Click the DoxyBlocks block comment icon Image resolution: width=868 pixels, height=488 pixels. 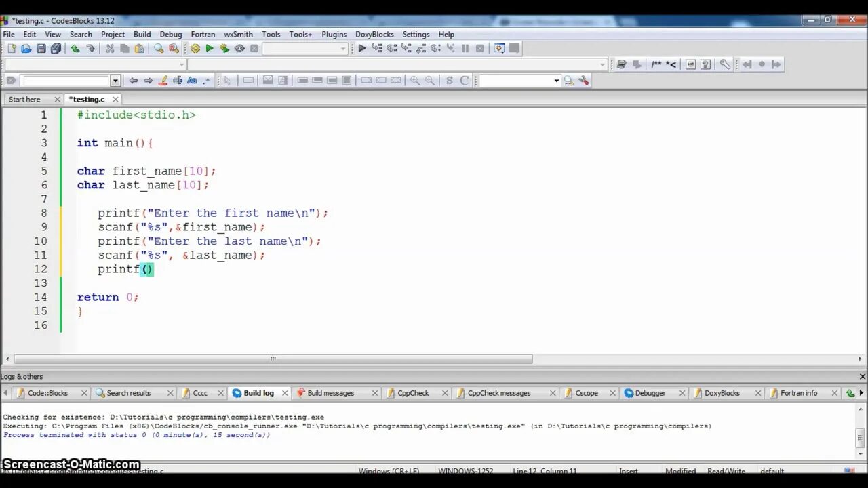click(x=656, y=64)
